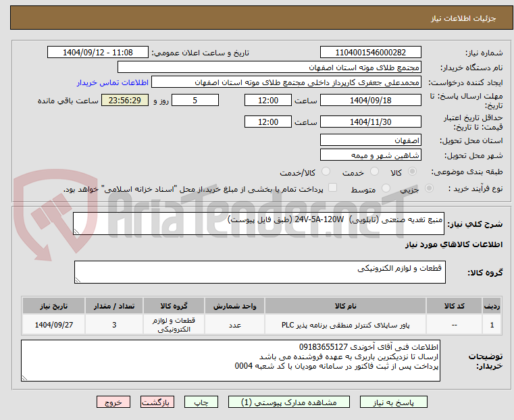Click the announcement date field 1404/09/12 - 11:08

[98, 53]
